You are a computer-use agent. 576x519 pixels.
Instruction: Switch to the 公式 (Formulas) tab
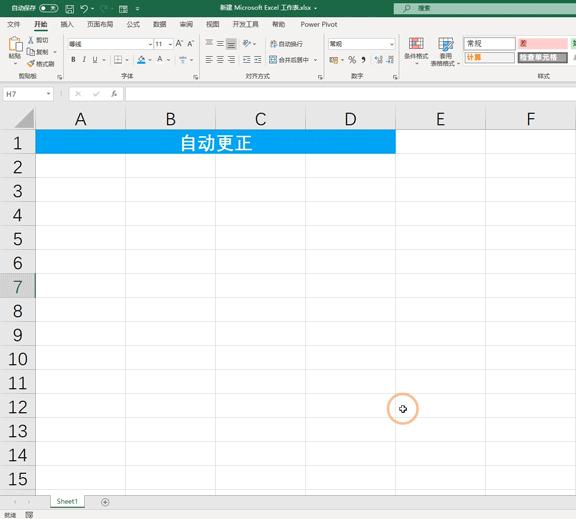[x=133, y=24]
